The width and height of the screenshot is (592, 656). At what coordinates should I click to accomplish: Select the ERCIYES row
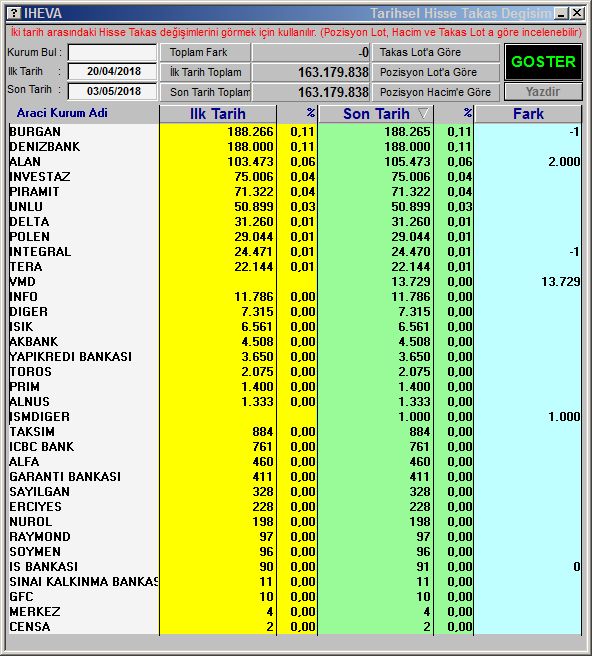click(295, 507)
